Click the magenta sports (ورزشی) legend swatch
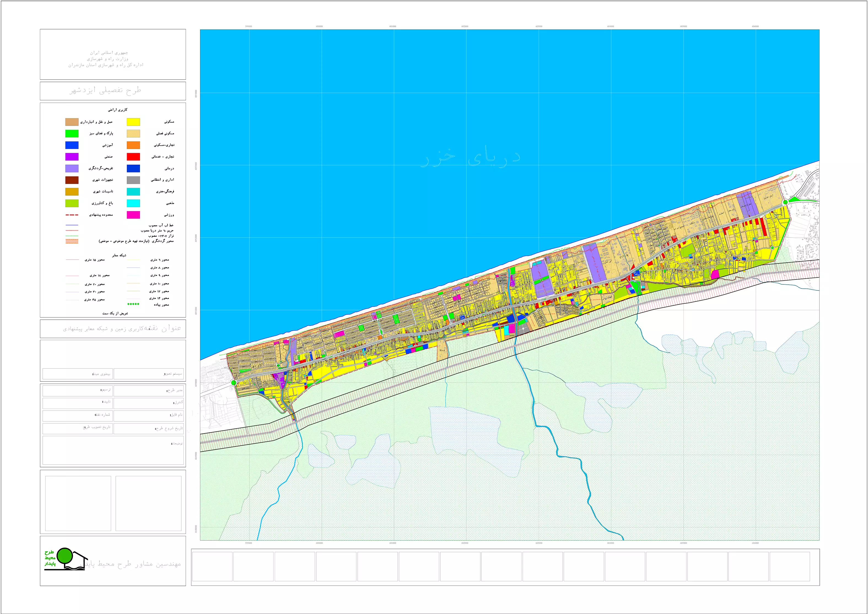The image size is (868, 614). 133,215
